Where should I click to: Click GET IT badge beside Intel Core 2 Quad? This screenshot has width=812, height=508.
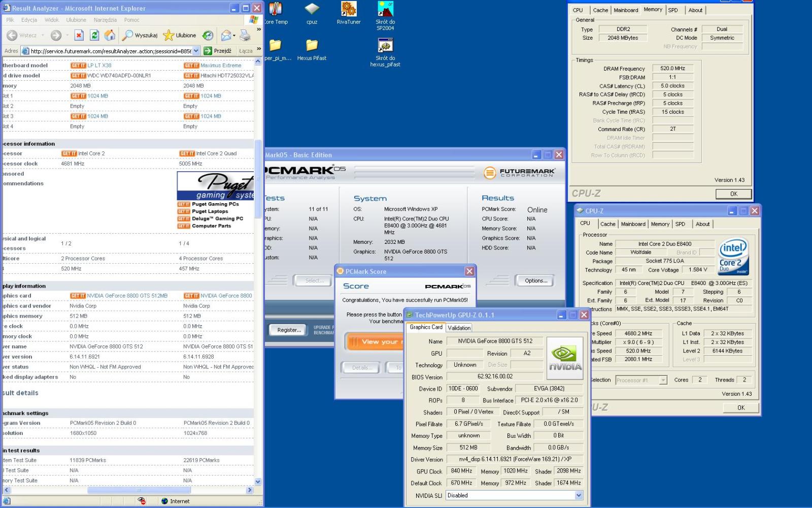(187, 153)
